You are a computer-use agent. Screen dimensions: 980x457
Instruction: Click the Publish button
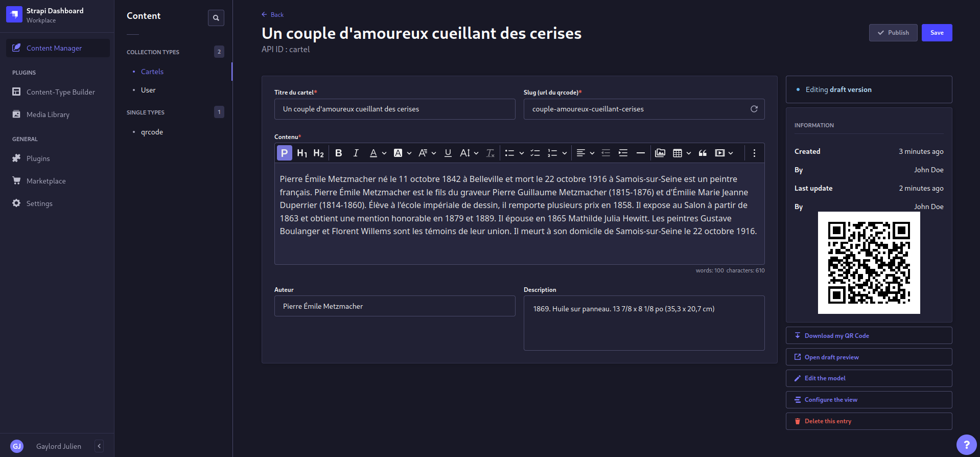(x=893, y=33)
